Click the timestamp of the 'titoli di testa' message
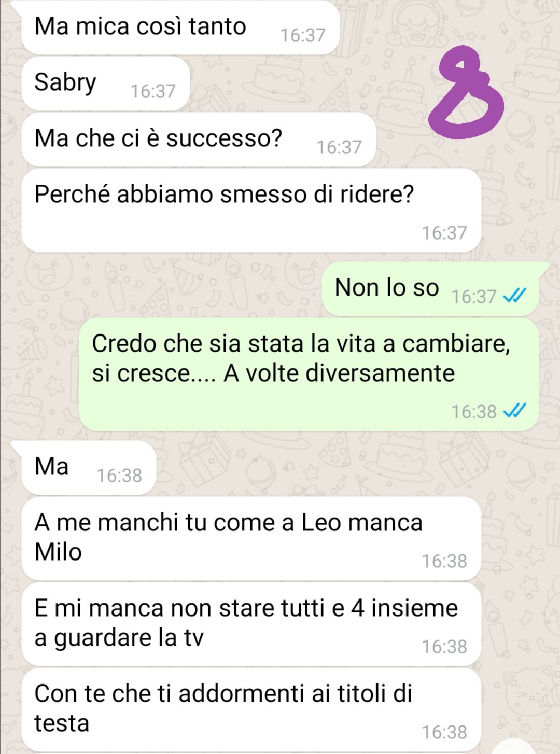Screen dimensions: 560x754 (x=444, y=732)
